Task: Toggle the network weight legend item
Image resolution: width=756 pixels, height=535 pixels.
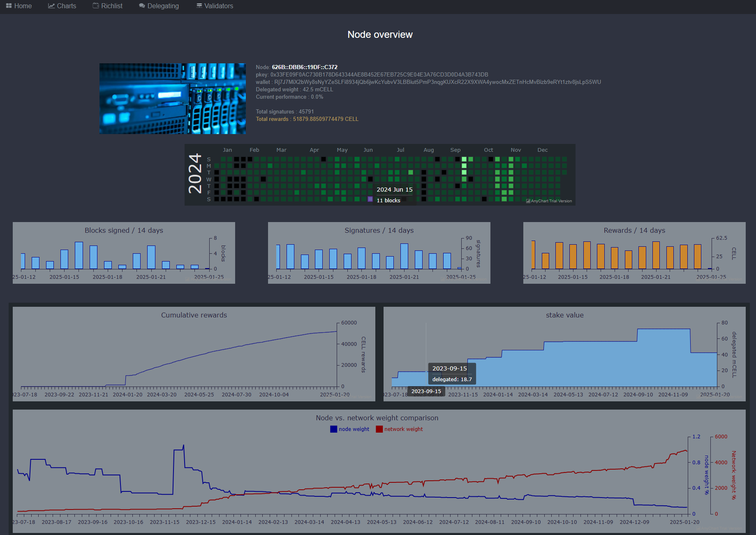Action: [399, 429]
